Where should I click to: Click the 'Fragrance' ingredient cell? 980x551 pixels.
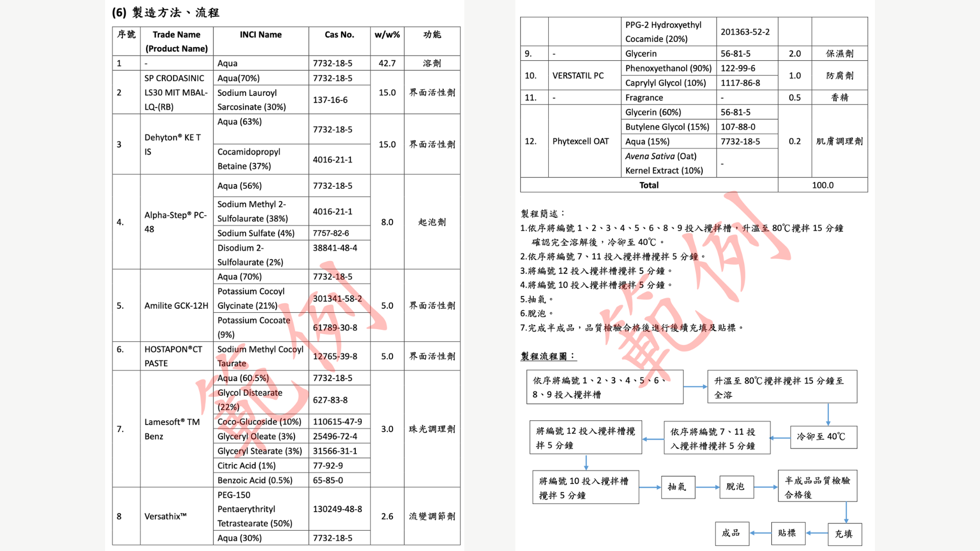tap(669, 97)
